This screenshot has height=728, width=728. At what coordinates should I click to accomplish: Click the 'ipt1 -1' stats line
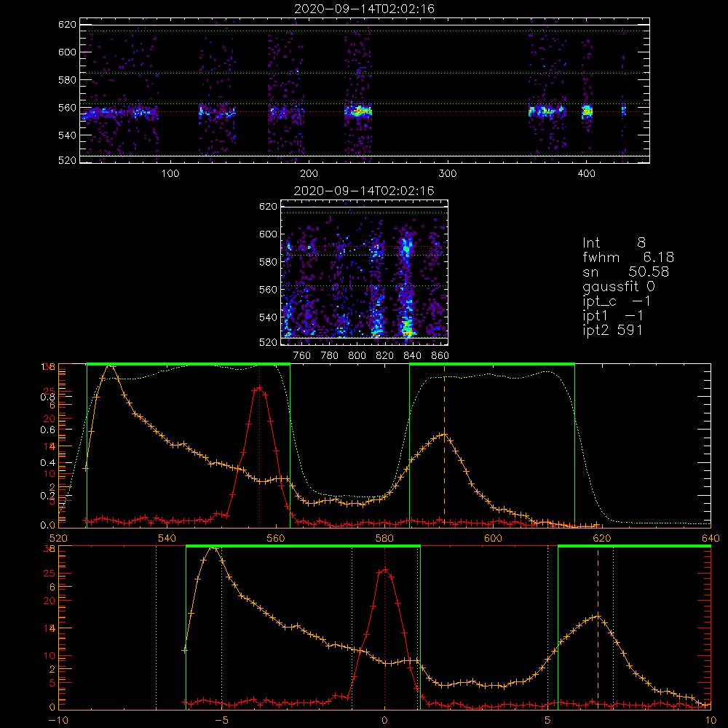pyautogui.click(x=613, y=316)
